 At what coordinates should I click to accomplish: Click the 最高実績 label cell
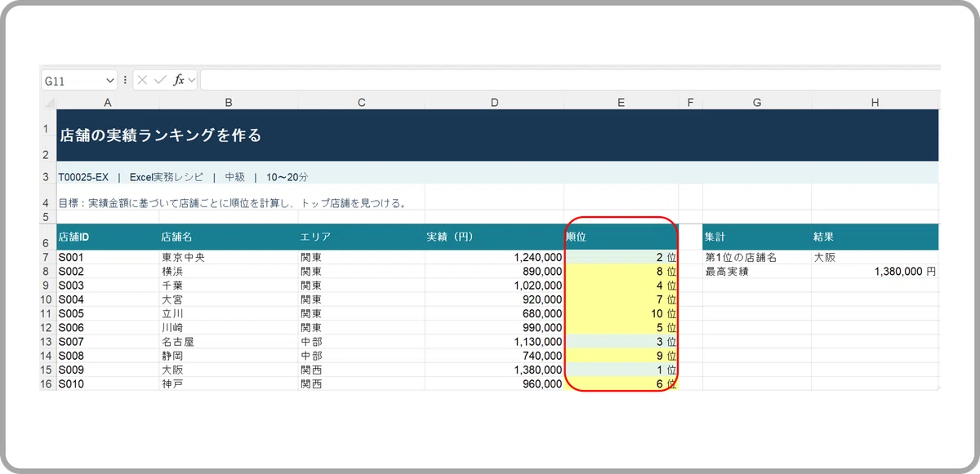(x=757, y=271)
